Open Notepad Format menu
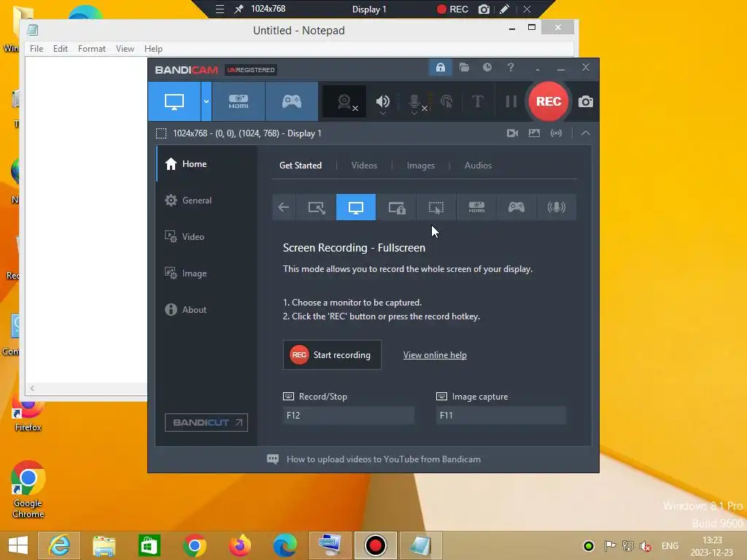This screenshot has width=747, height=560. click(91, 49)
